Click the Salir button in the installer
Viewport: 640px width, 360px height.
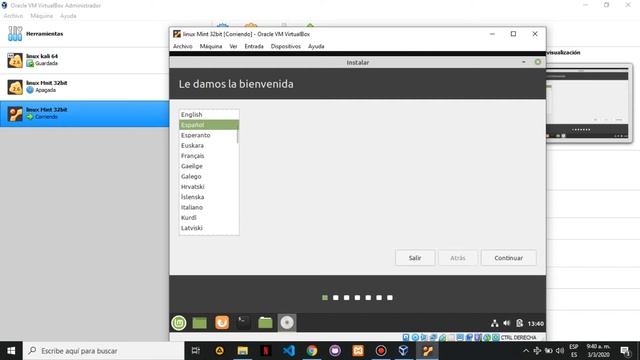415,258
